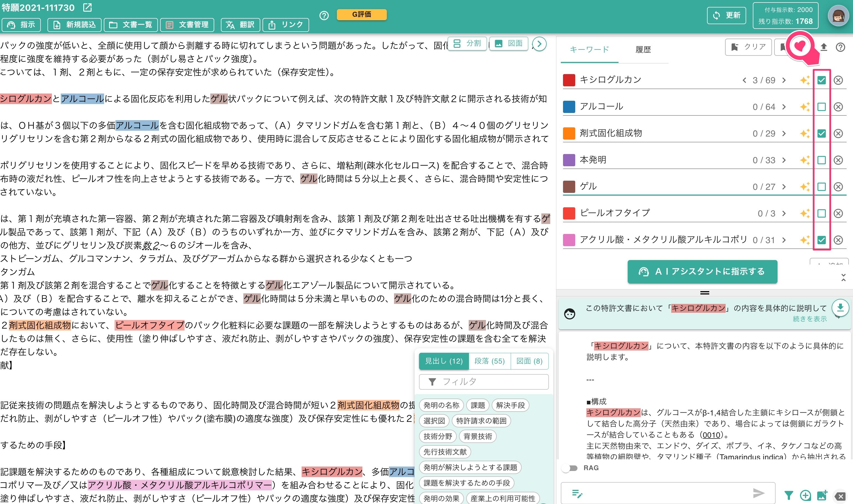Screen dimensions: 853x504
Task: Click the purple swatch for 本発明
Action: pos(569,160)
